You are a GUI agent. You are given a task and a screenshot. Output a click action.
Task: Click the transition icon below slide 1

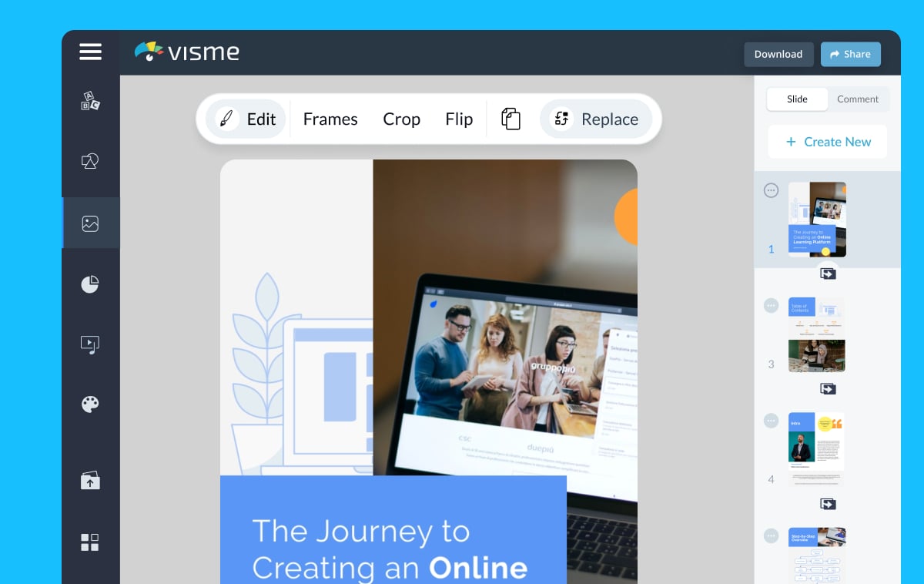(828, 274)
